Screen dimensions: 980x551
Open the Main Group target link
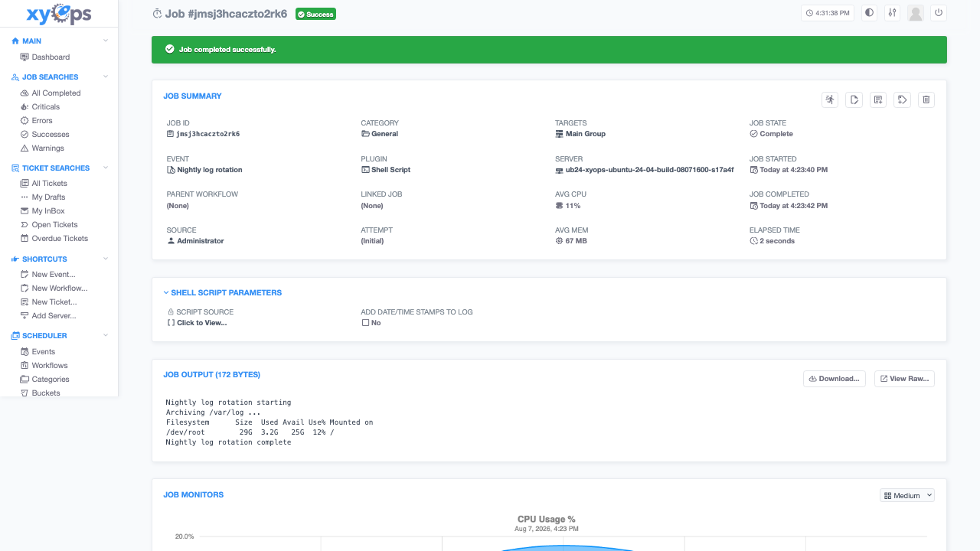[x=580, y=134]
